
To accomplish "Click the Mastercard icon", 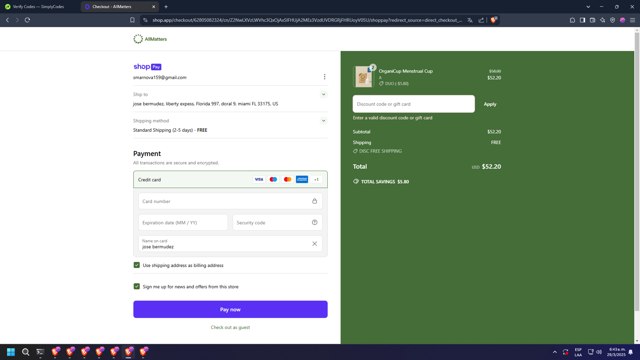I will pos(287,180).
